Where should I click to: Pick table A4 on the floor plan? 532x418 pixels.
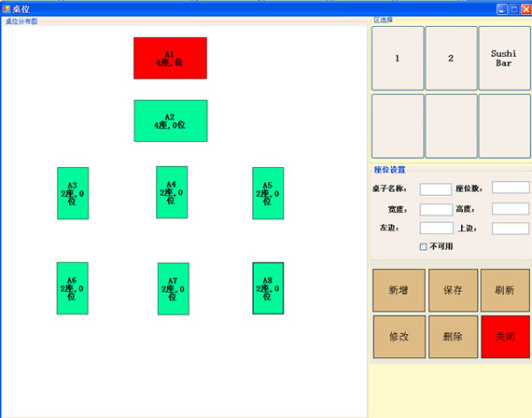point(172,192)
